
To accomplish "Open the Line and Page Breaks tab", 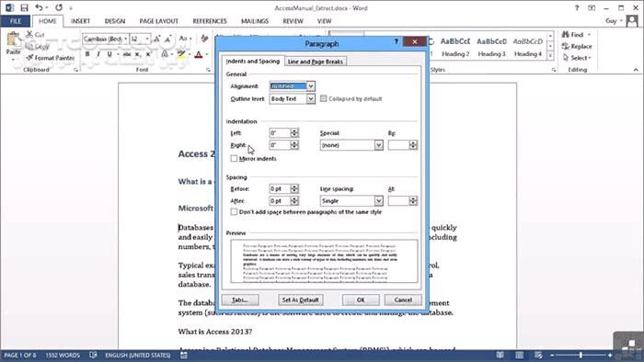I will pyautogui.click(x=315, y=62).
